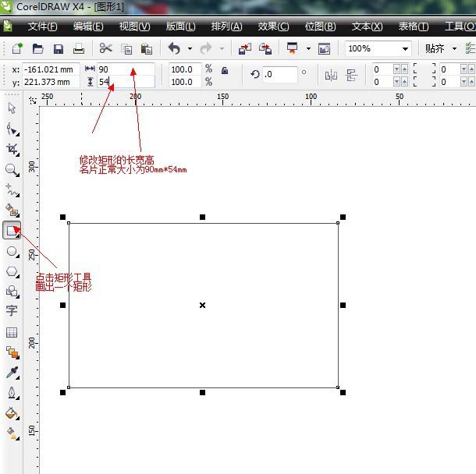
Task: Cut the selected object
Action: tap(105, 48)
